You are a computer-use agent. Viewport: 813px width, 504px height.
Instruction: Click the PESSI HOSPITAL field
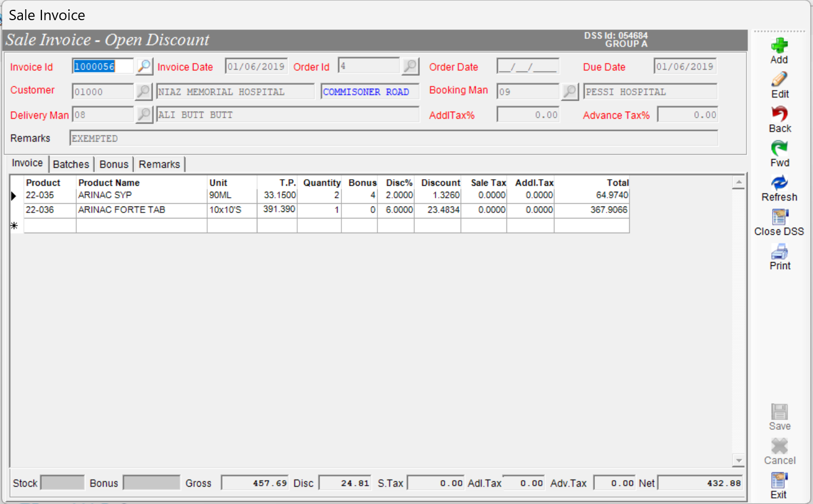point(651,92)
